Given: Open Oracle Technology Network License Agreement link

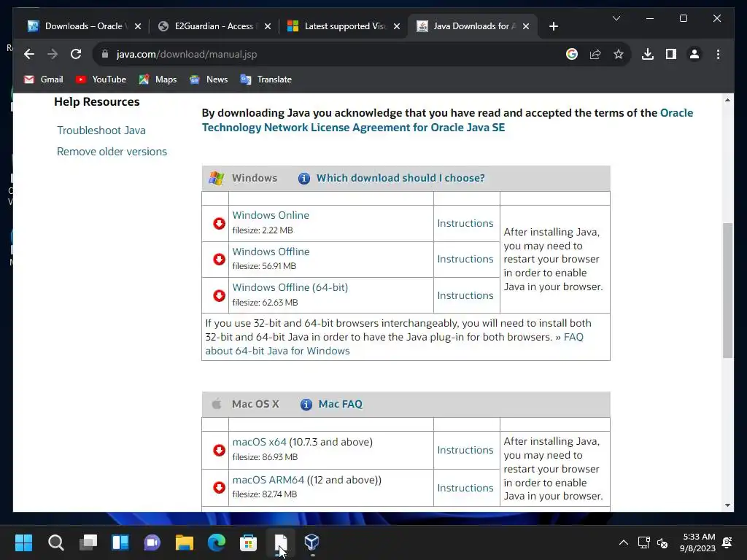Looking at the screenshot, I should pos(353,128).
